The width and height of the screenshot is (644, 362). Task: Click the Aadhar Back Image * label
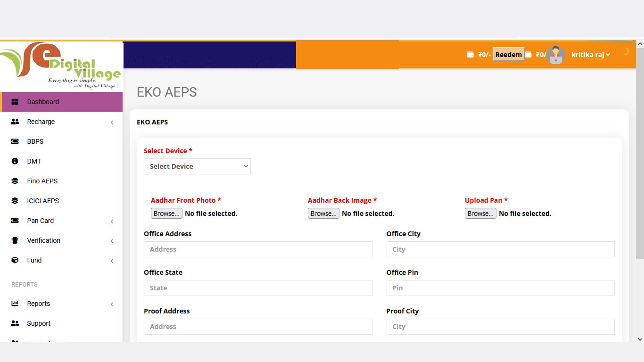(342, 200)
